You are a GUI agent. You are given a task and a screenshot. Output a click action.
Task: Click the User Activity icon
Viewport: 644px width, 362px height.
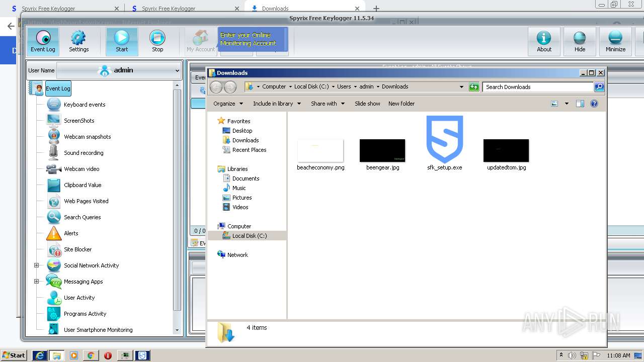point(54,298)
